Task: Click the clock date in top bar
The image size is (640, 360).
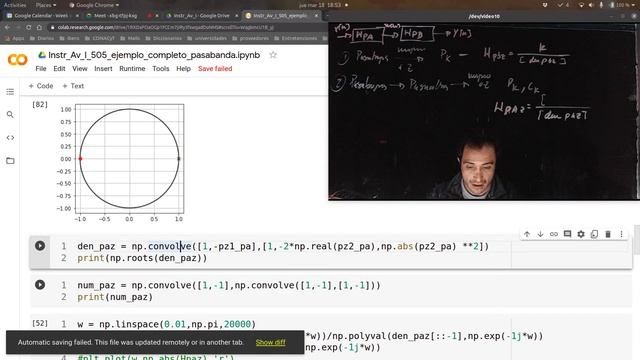Action: point(320,5)
